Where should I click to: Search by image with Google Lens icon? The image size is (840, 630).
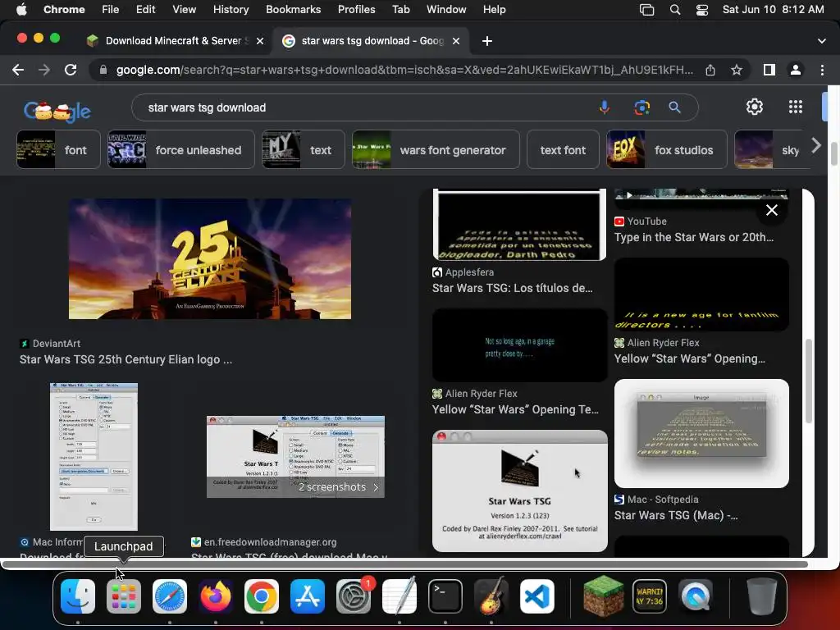pos(641,107)
